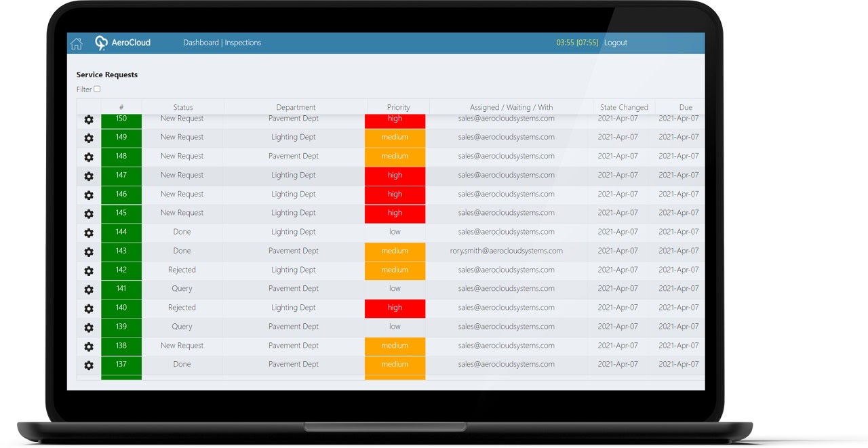Click the AeroCloud logo
The height and width of the screenshot is (448, 868).
point(123,43)
